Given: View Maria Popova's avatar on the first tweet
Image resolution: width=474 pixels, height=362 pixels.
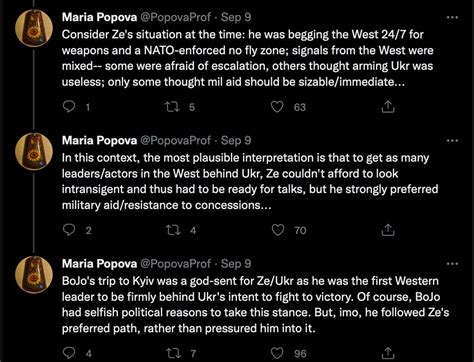Looking at the screenshot, I should [x=34, y=28].
